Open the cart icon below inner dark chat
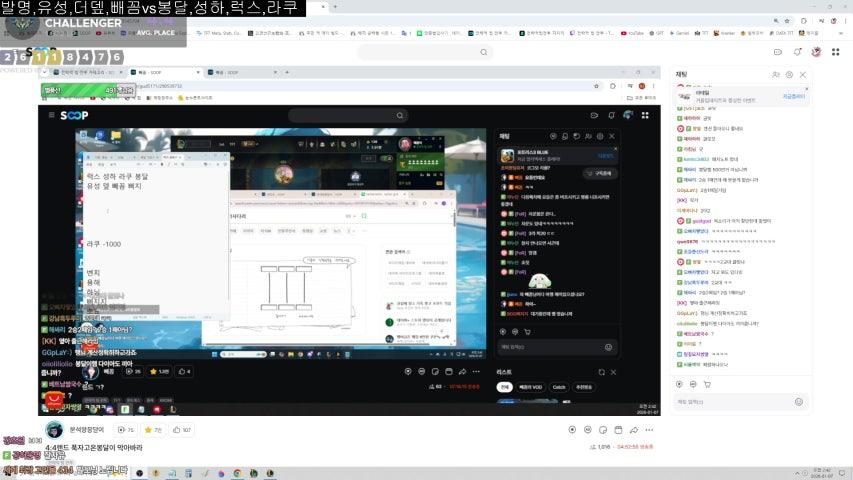Image resolution: width=853 pixels, height=480 pixels. click(x=527, y=331)
